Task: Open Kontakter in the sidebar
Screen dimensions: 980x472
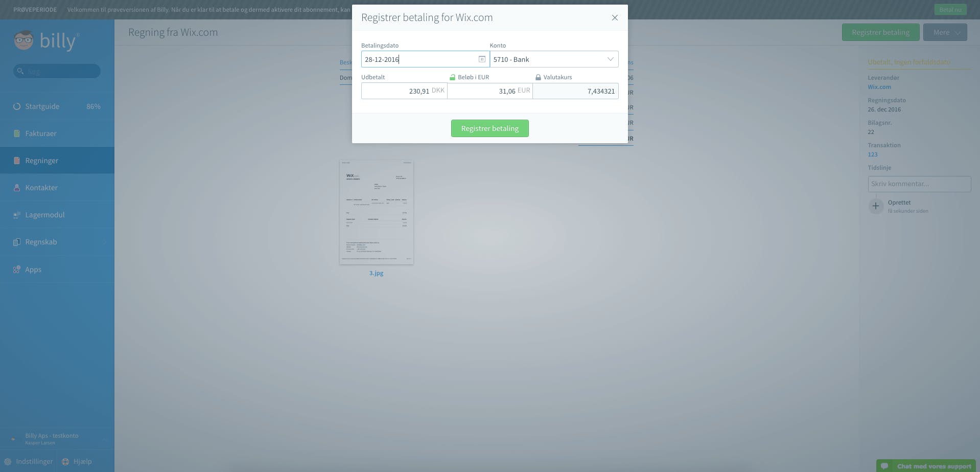Action: pos(57,188)
